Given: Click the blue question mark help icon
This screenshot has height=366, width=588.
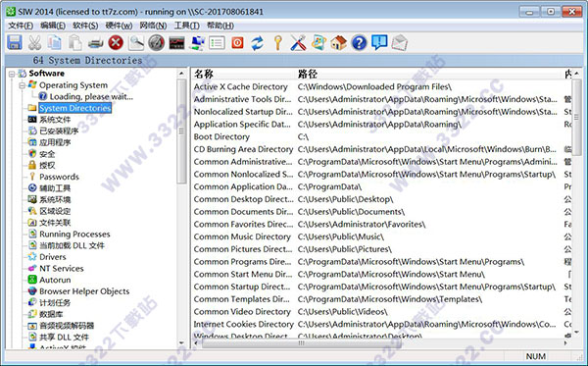Looking at the screenshot, I should tap(359, 43).
